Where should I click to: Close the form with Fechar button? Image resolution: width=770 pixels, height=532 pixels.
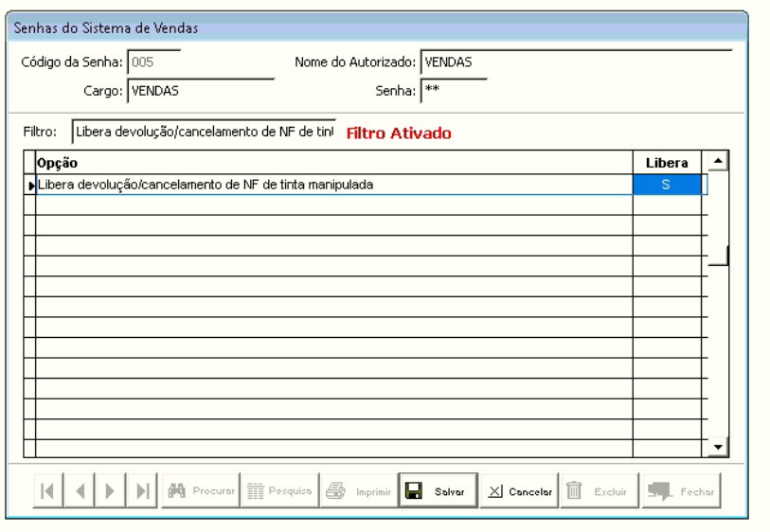pyautogui.click(x=682, y=490)
